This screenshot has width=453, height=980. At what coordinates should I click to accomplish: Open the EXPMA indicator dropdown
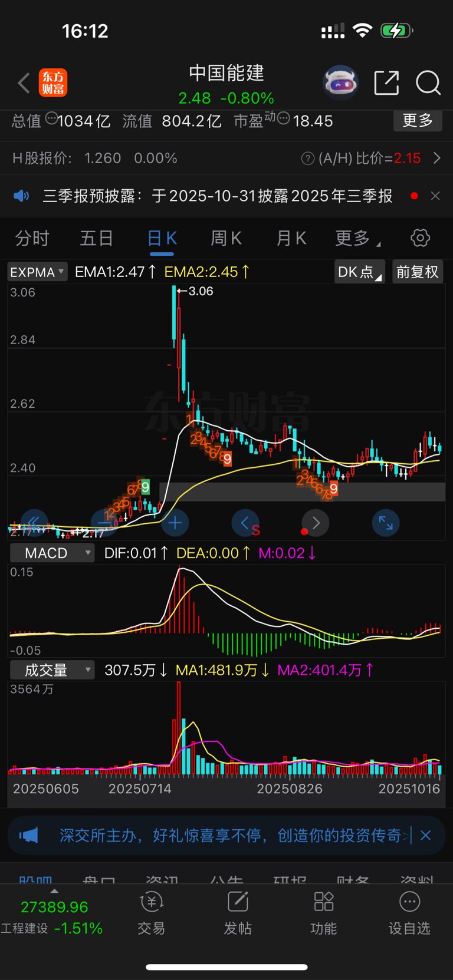[x=37, y=272]
